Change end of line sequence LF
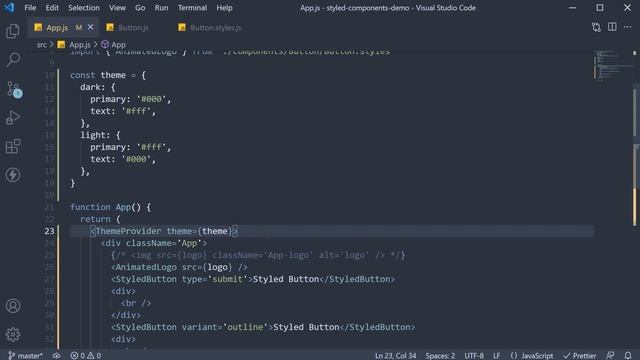Screen dimensions: 640x360 pyautogui.click(x=496, y=356)
